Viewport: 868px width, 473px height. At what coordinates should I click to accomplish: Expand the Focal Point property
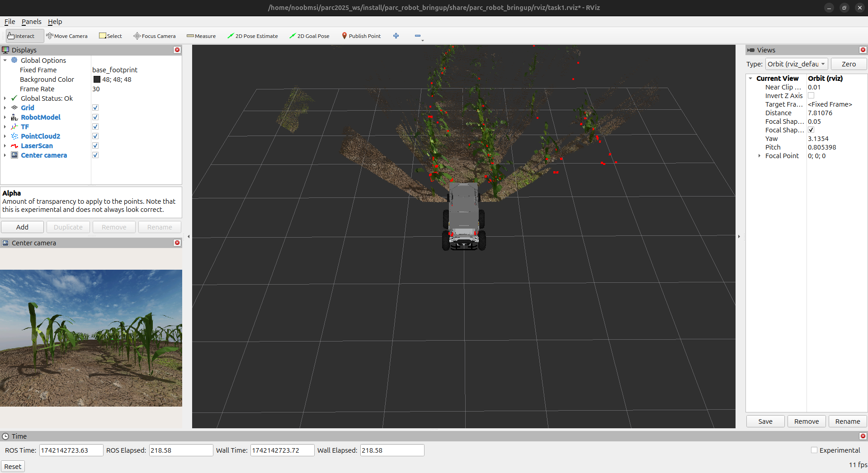click(759, 156)
